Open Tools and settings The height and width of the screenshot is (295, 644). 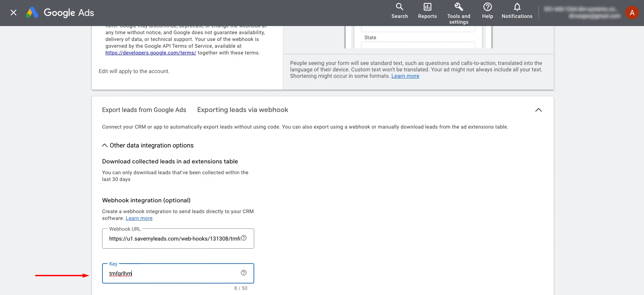point(458,14)
